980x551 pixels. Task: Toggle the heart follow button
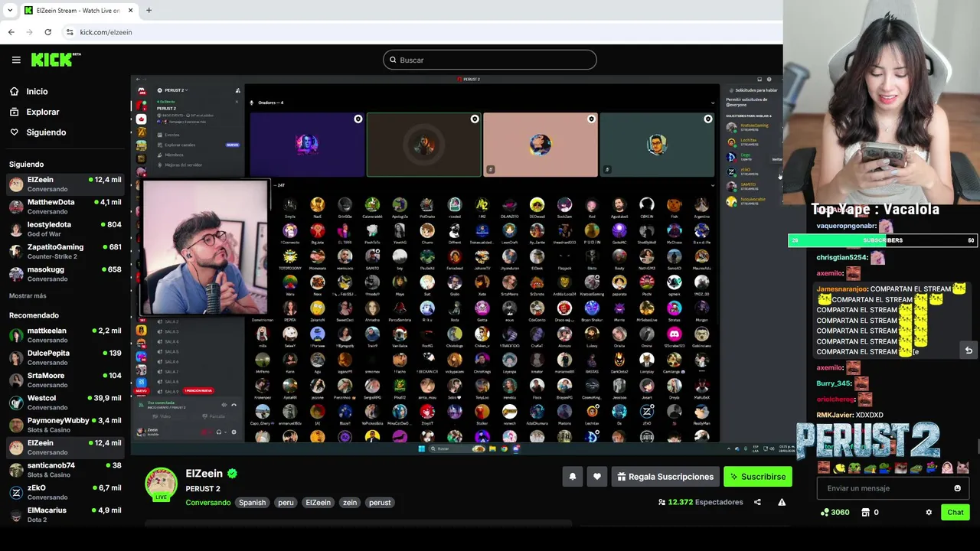(597, 477)
